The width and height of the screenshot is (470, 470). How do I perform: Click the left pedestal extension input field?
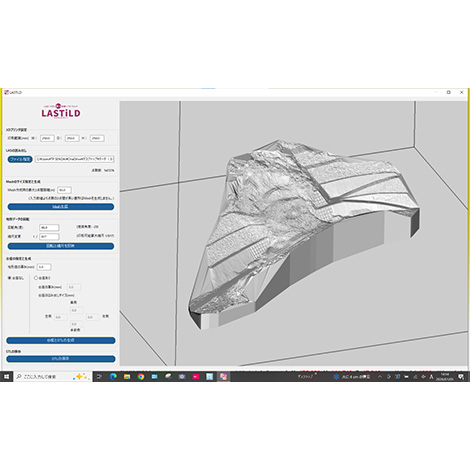[x=61, y=317]
